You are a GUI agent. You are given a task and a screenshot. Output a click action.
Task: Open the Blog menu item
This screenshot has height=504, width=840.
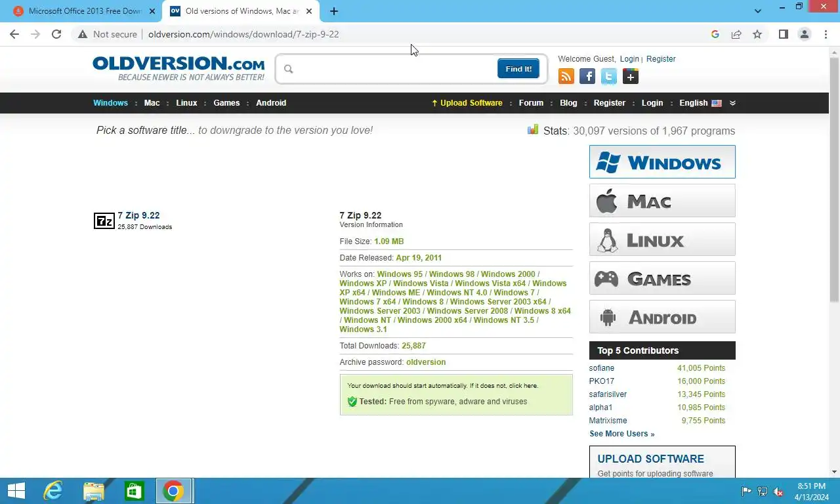point(568,103)
